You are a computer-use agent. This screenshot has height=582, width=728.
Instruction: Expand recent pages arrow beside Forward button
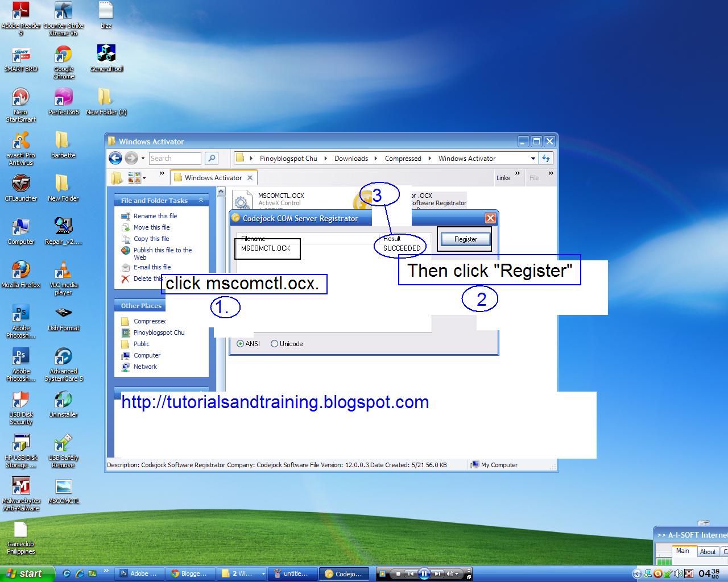[143, 159]
